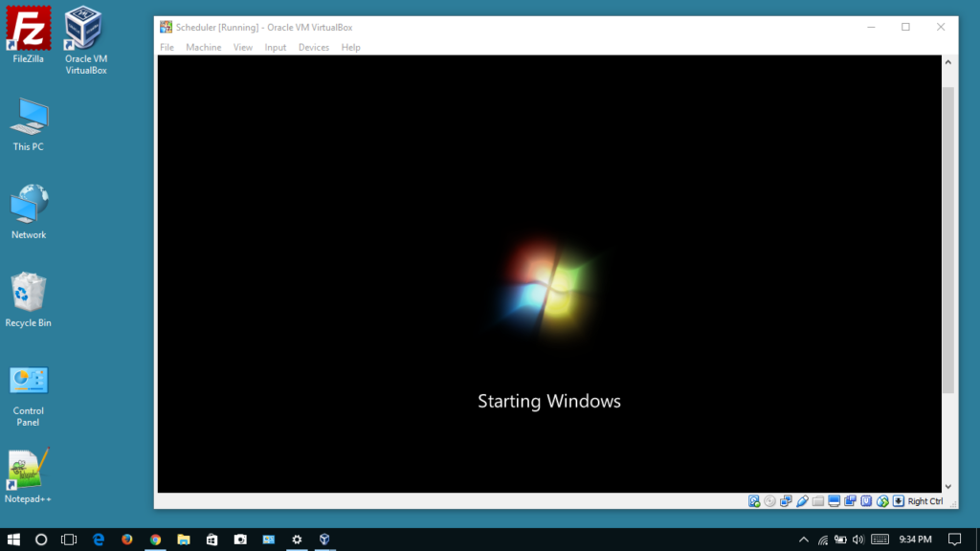
Task: Click the optical disk indicator in status bar
Action: pyautogui.click(x=770, y=501)
